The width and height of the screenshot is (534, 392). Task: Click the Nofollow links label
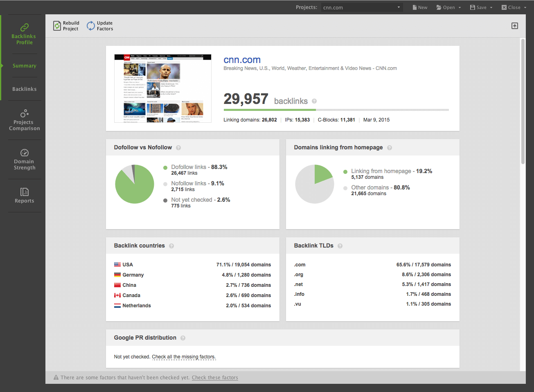189,183
